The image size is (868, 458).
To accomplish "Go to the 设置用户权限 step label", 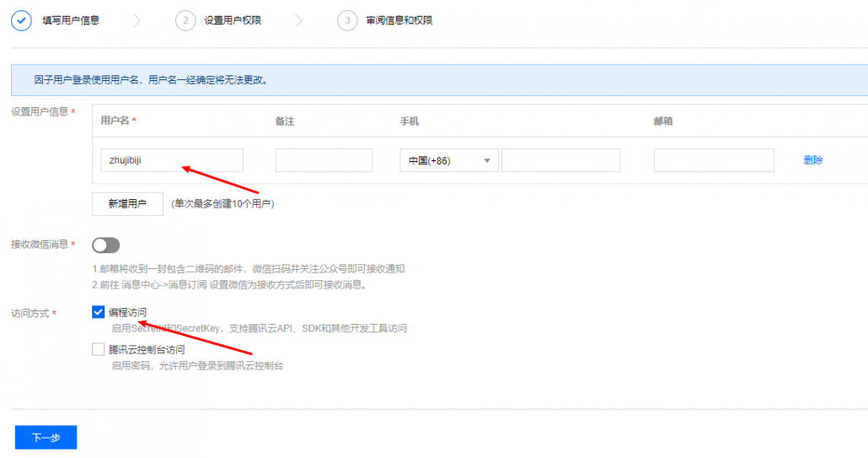I will 233,20.
